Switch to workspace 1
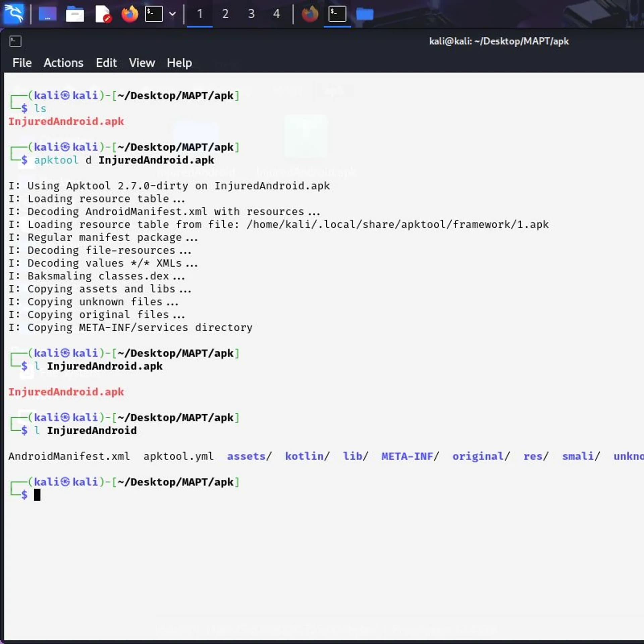 [x=200, y=14]
